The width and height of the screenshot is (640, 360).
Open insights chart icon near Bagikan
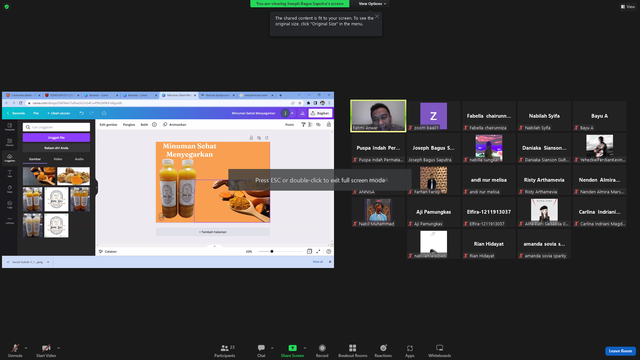point(302,113)
